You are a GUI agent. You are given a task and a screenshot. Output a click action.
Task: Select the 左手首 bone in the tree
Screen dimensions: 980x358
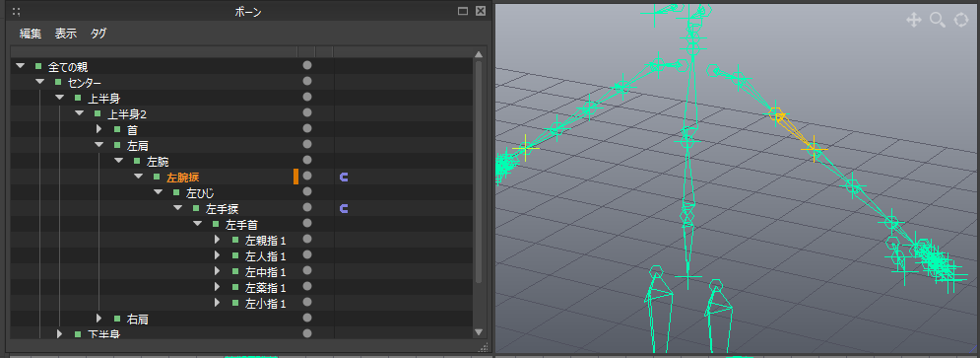tap(242, 224)
